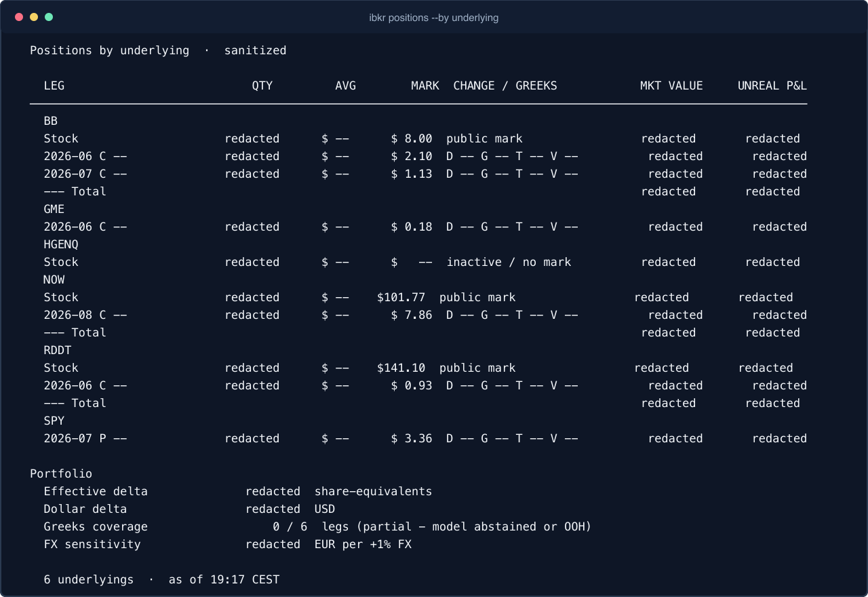Viewport: 868px width, 597px height.
Task: Click the $ 7.86 mark value
Action: point(412,315)
